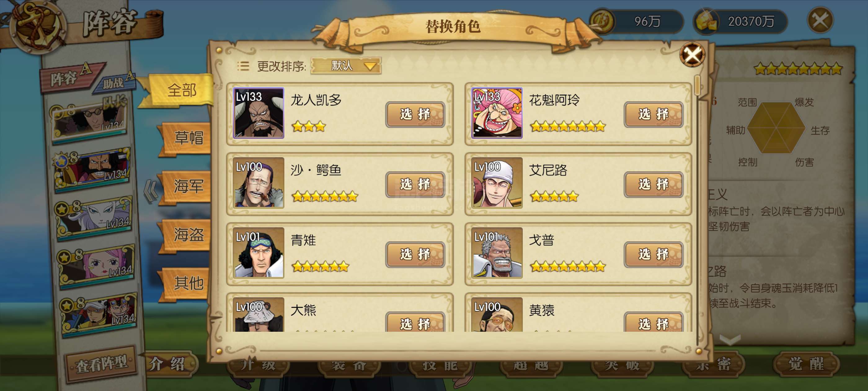Open the 默认 sort order dropdown
The width and height of the screenshot is (868, 391).
coord(346,65)
